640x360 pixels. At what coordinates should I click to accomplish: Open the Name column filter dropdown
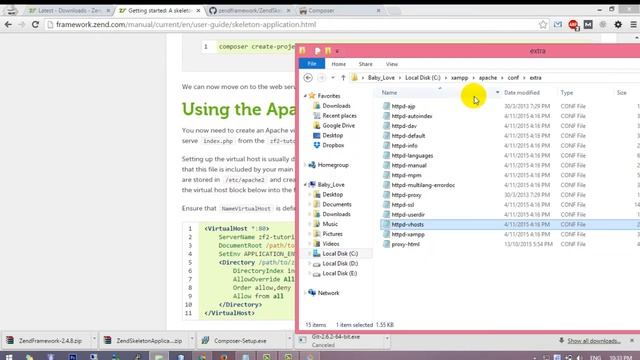[x=497, y=93]
